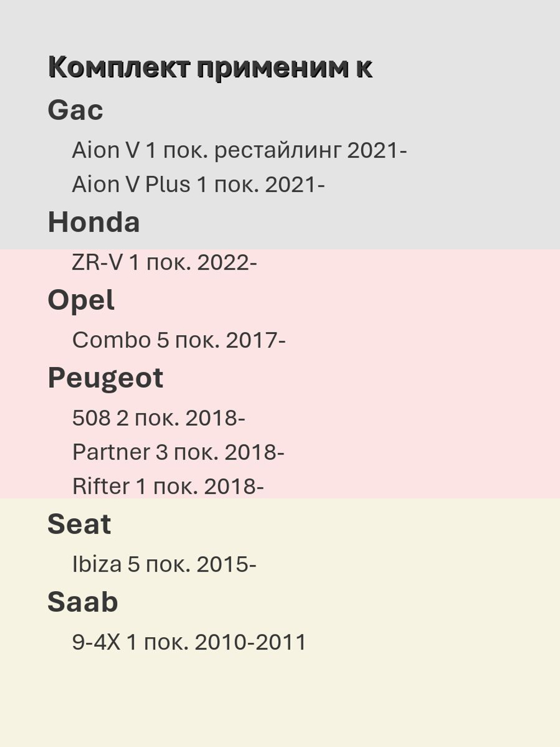Select Aion V Plus 1 пок. 2021- item
This screenshot has width=560, height=747.
click(198, 184)
